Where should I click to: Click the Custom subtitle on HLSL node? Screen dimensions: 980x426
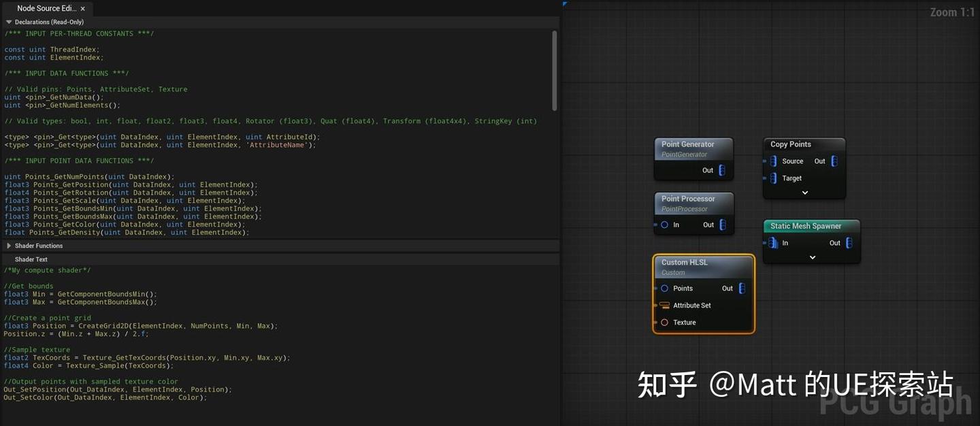[673, 272]
